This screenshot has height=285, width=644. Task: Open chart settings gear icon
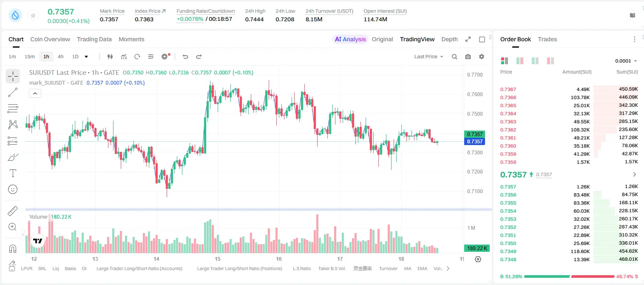tap(482, 57)
